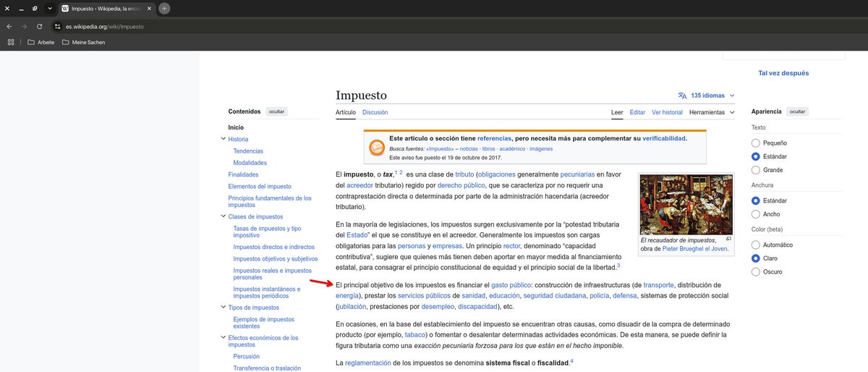Open the Ver historial tab
Screen dimensions: 868x372
pos(667,112)
